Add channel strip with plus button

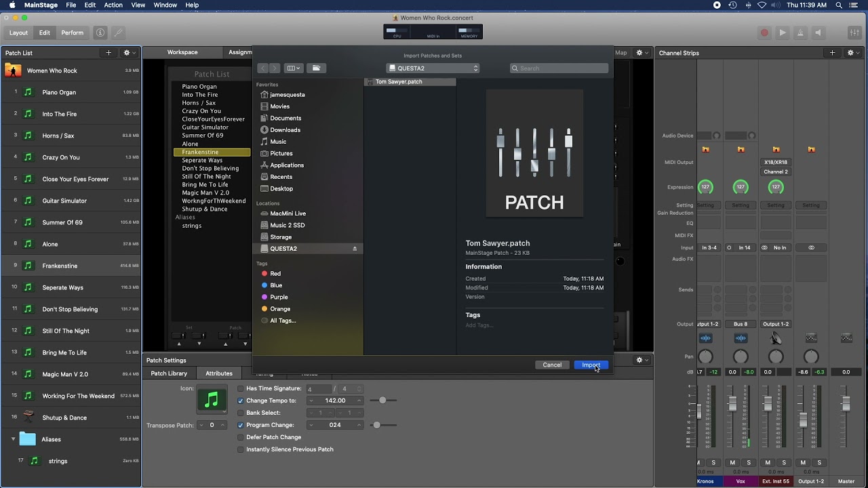click(x=832, y=53)
